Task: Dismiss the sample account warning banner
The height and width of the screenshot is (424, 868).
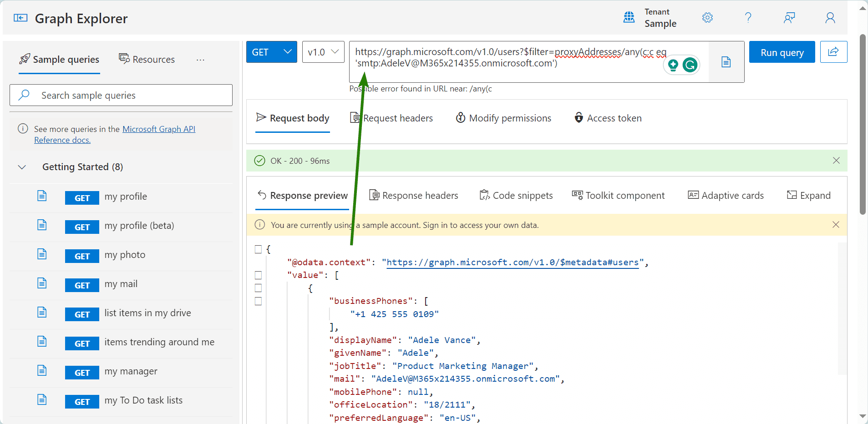Action: pos(836,225)
